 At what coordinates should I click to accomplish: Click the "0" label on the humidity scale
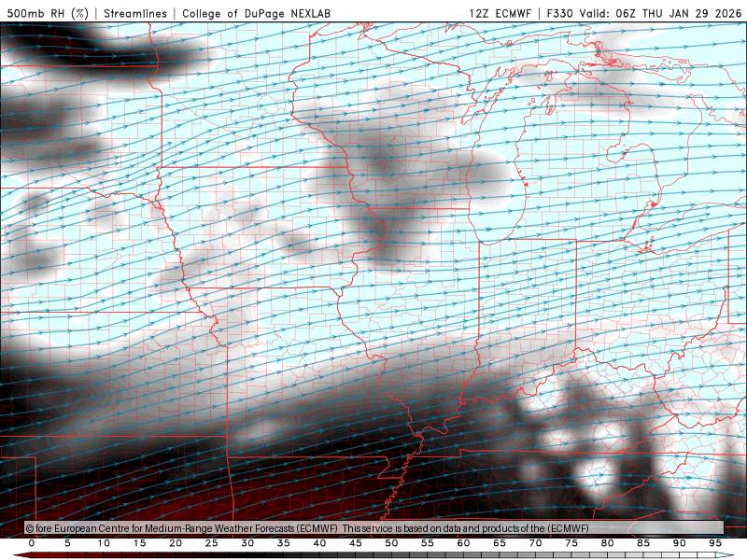(x=32, y=543)
